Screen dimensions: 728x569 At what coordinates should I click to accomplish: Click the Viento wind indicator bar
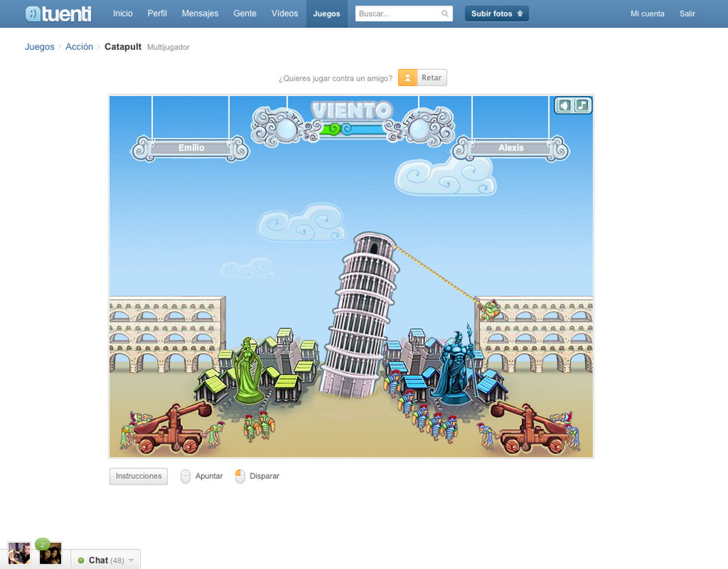pos(352,129)
